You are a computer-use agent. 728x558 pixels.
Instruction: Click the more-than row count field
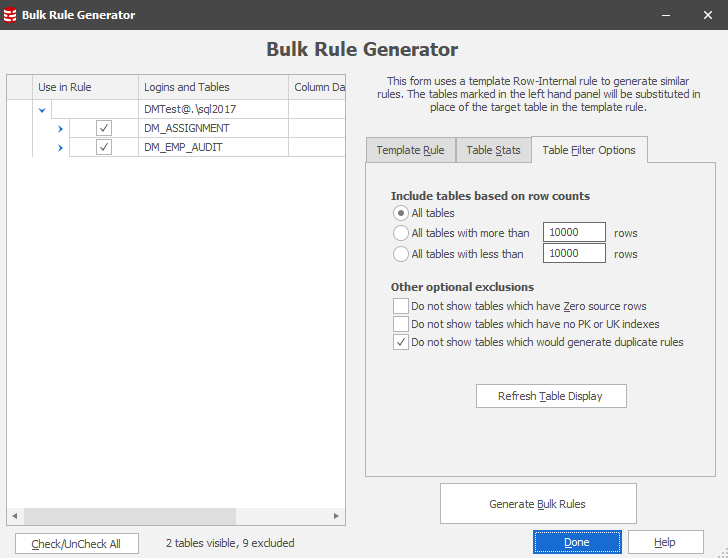[x=574, y=233]
